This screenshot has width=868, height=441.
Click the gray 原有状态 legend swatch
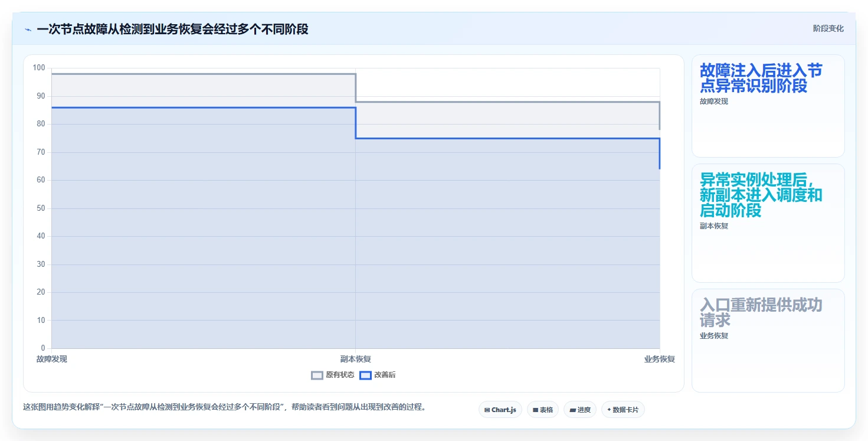tap(317, 375)
